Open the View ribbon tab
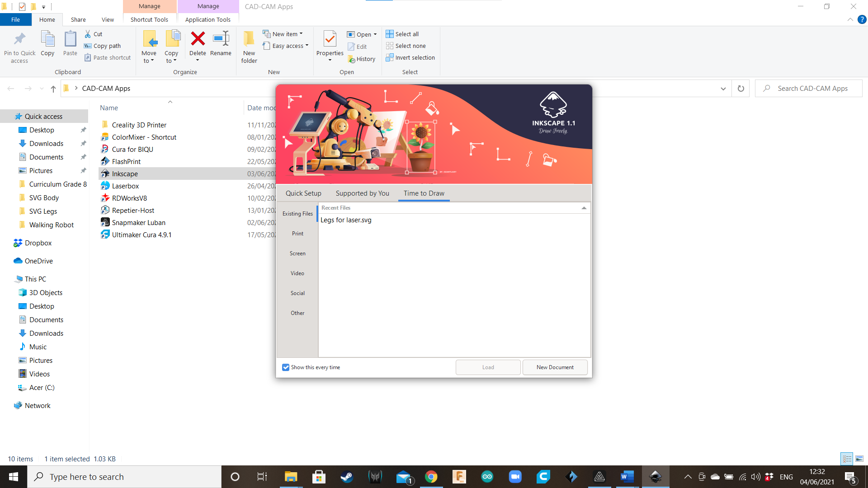This screenshot has width=868, height=488. (x=108, y=19)
